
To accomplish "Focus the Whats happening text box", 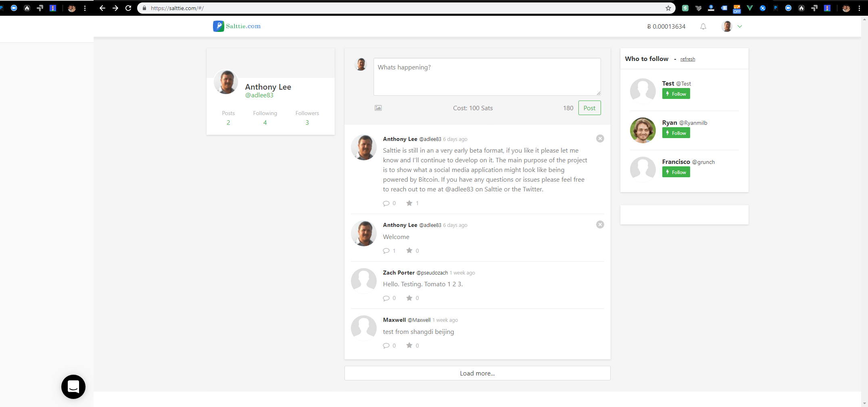I will click(487, 77).
